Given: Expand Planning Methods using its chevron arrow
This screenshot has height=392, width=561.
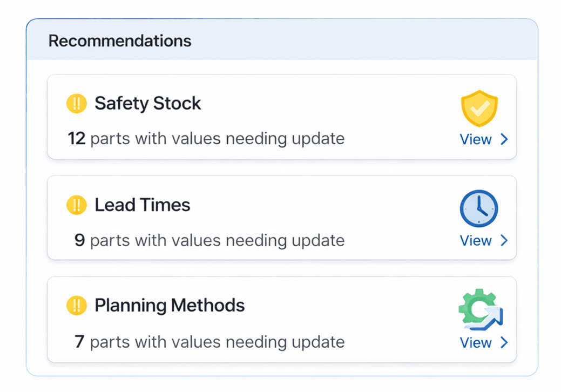Looking at the screenshot, I should click(504, 342).
